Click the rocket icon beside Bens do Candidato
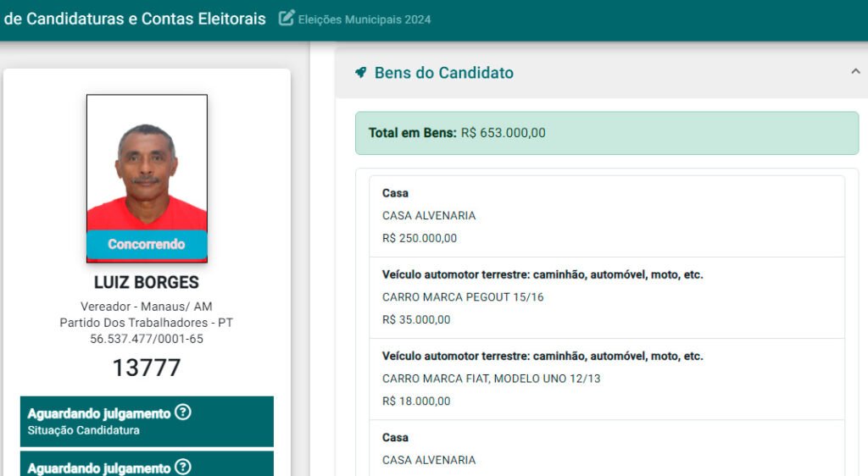868x476 pixels. coord(361,73)
